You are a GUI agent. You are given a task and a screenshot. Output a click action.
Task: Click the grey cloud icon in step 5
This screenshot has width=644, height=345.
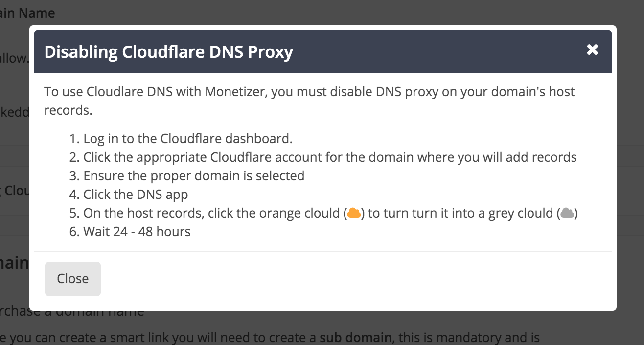(x=567, y=213)
